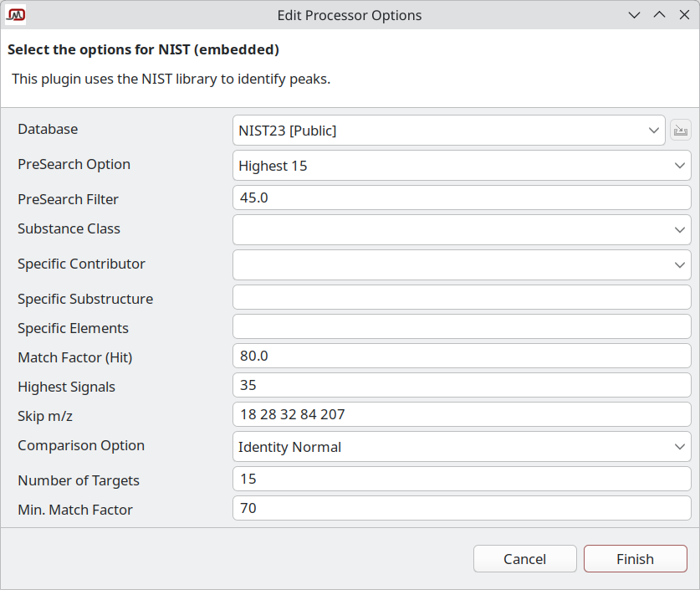This screenshot has width=700, height=590.
Task: Click the Skip m/z text field
Action: pos(462,414)
